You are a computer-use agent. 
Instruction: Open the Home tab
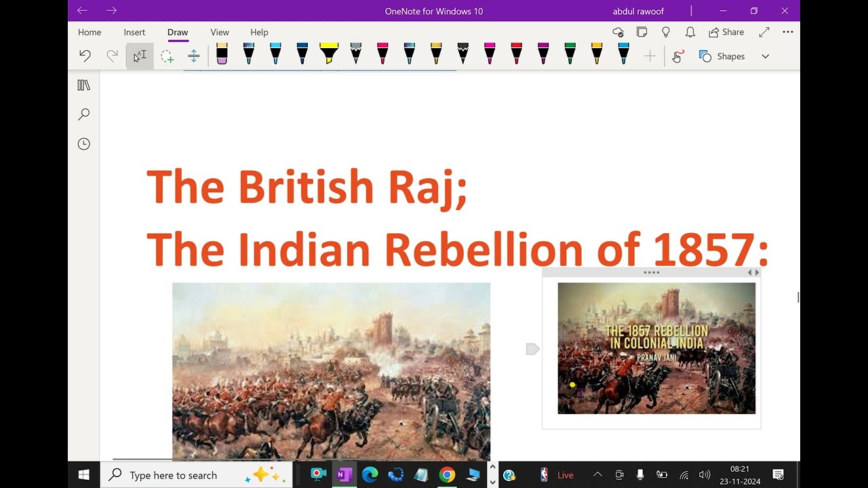coord(90,32)
